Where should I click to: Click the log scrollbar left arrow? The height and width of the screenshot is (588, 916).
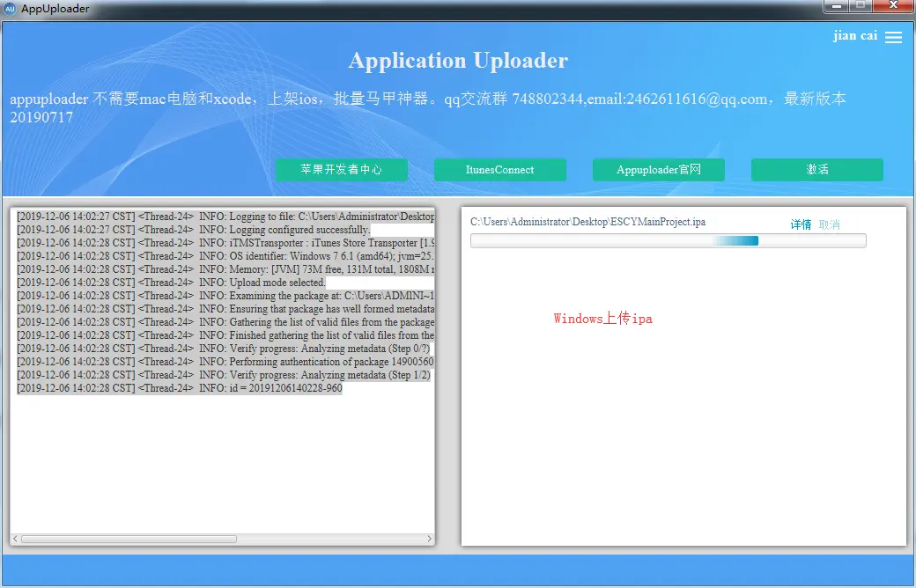15,539
